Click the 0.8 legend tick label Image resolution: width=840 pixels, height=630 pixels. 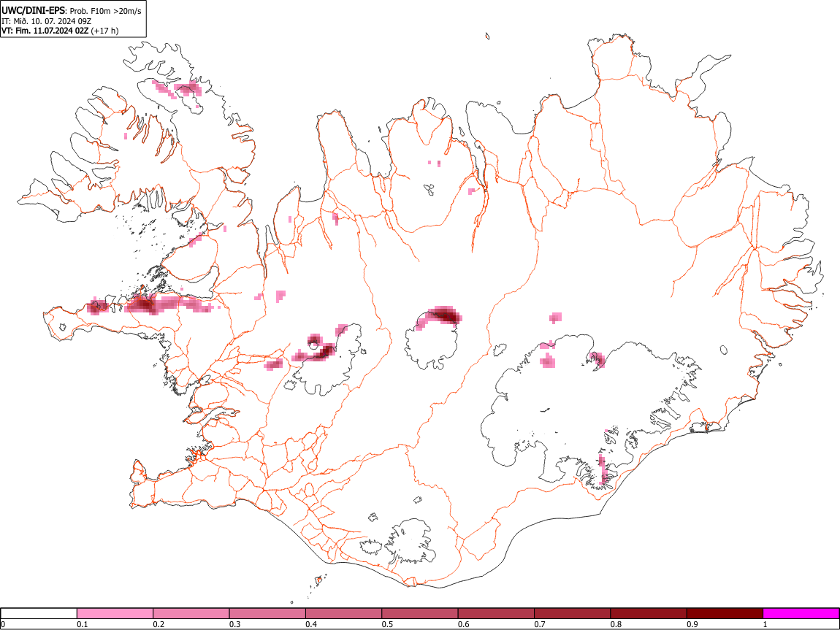(x=616, y=624)
